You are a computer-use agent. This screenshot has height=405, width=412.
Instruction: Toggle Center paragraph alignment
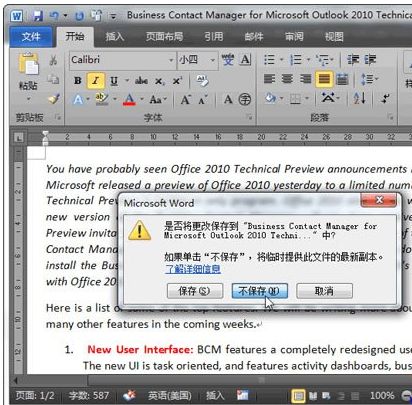(287, 79)
